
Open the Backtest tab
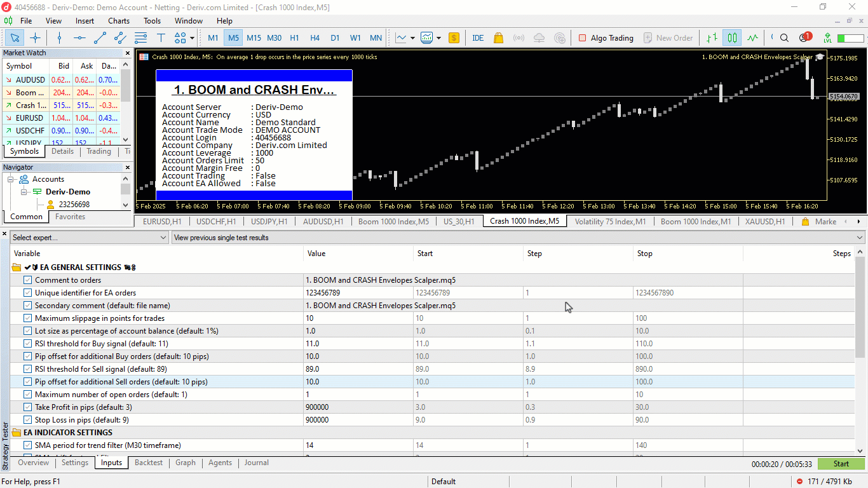click(149, 463)
